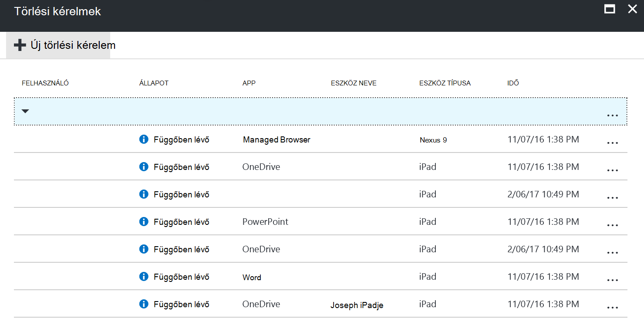This screenshot has width=644, height=322.
Task: Select OneDrive in the row dated 2/06/17
Action: [x=261, y=249]
